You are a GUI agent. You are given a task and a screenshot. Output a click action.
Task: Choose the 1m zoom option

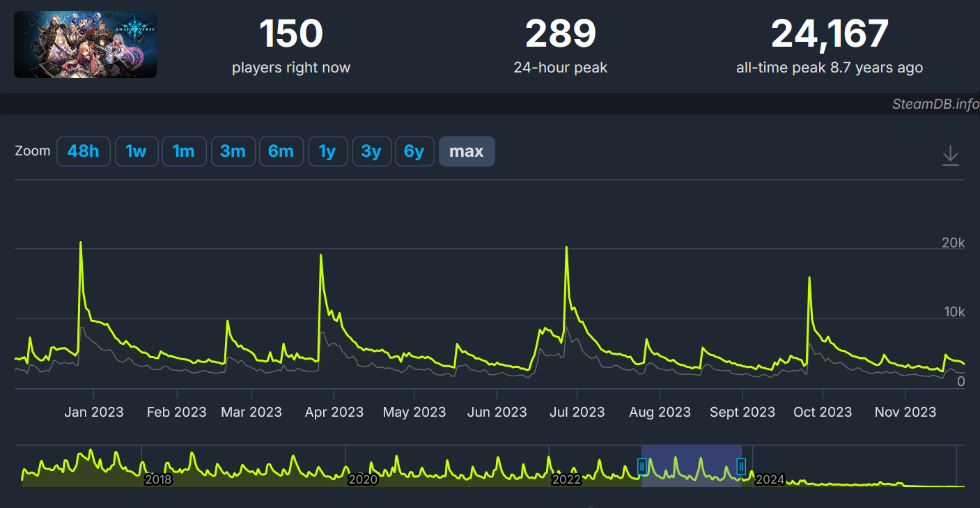coord(184,151)
